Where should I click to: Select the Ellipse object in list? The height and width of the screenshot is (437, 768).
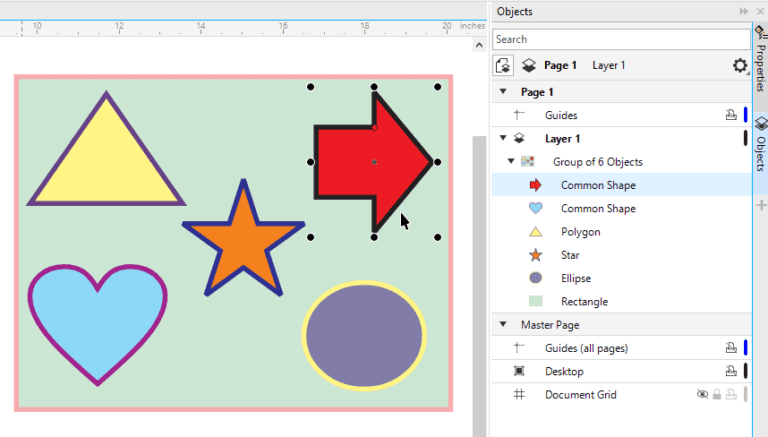(576, 278)
